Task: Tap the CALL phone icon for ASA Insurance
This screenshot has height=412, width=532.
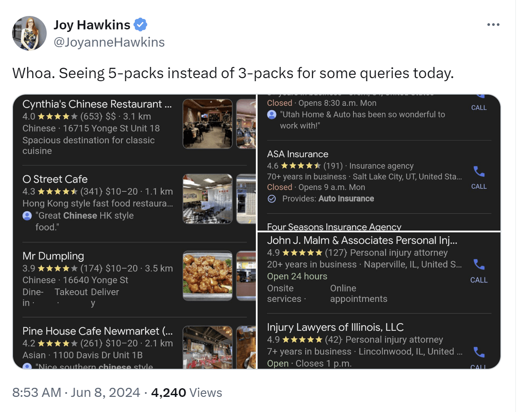Action: tap(479, 171)
